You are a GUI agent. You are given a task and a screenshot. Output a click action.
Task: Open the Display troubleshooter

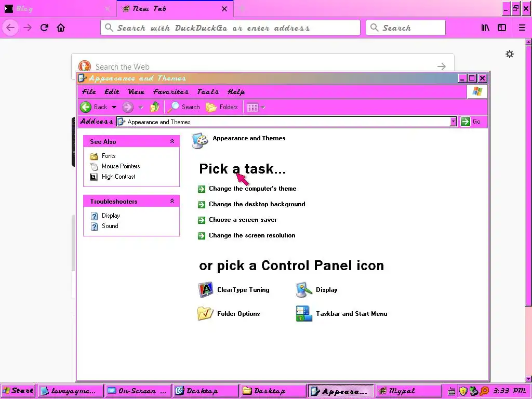click(x=105, y=216)
